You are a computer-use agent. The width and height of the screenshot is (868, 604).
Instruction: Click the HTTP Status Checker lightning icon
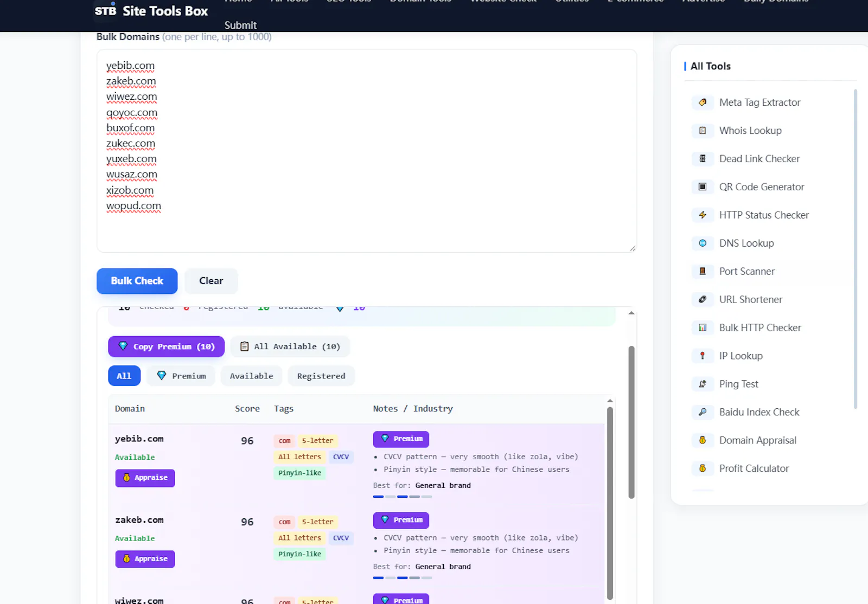[703, 215]
